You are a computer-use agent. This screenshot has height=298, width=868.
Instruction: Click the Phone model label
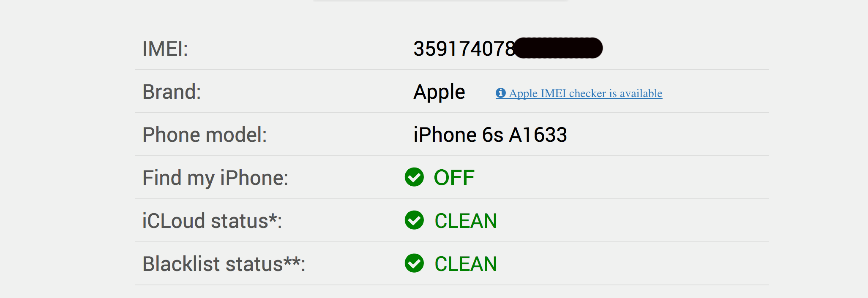point(205,135)
